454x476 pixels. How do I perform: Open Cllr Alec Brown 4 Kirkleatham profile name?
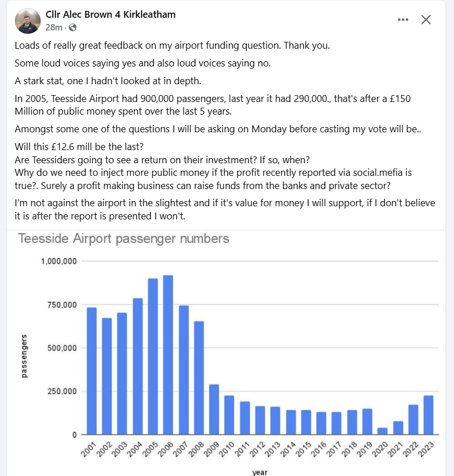coord(110,14)
